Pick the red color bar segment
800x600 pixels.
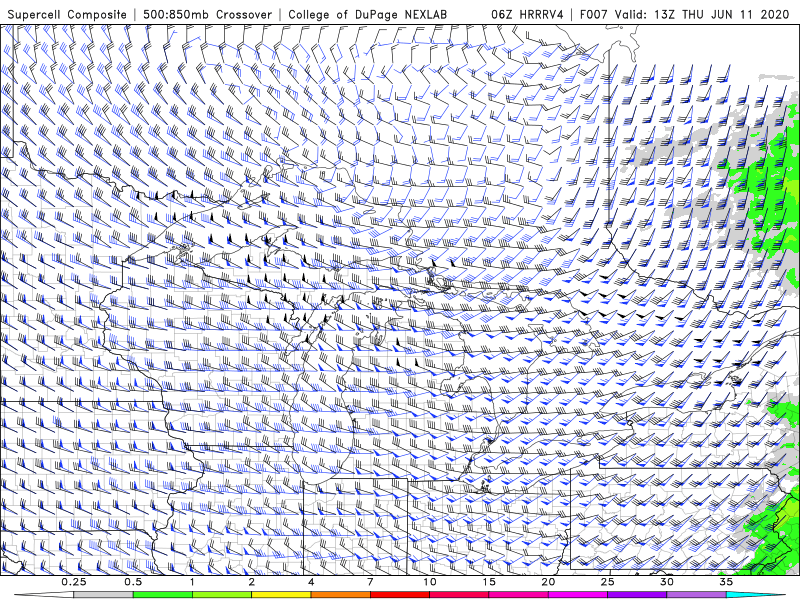click(399, 595)
